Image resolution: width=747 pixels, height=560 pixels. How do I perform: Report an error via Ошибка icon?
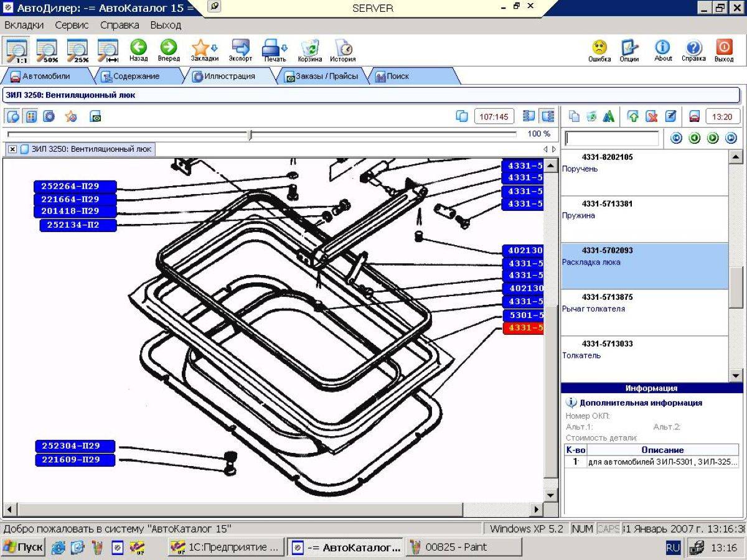tap(599, 50)
